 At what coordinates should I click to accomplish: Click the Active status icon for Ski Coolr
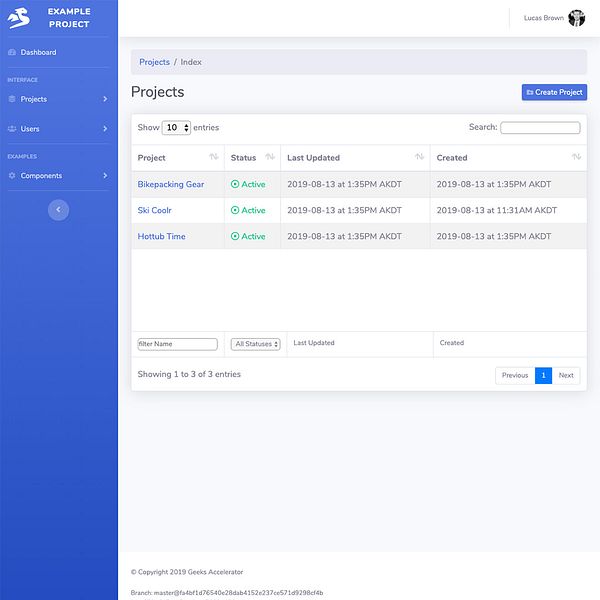[235, 210]
